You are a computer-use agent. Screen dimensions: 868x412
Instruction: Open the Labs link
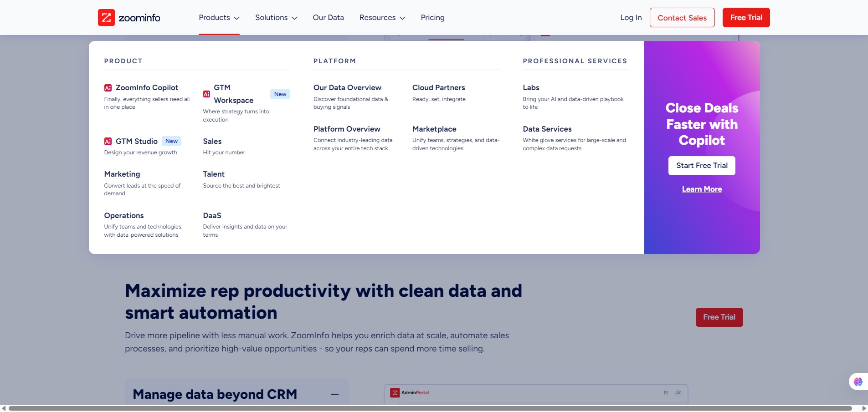click(x=531, y=88)
